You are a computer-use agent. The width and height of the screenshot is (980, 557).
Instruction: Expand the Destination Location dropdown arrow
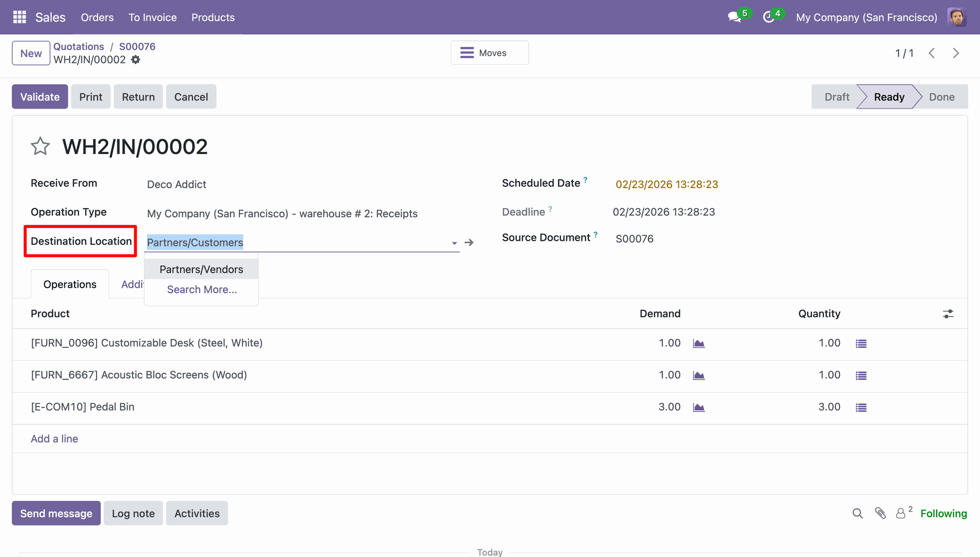[x=454, y=243]
